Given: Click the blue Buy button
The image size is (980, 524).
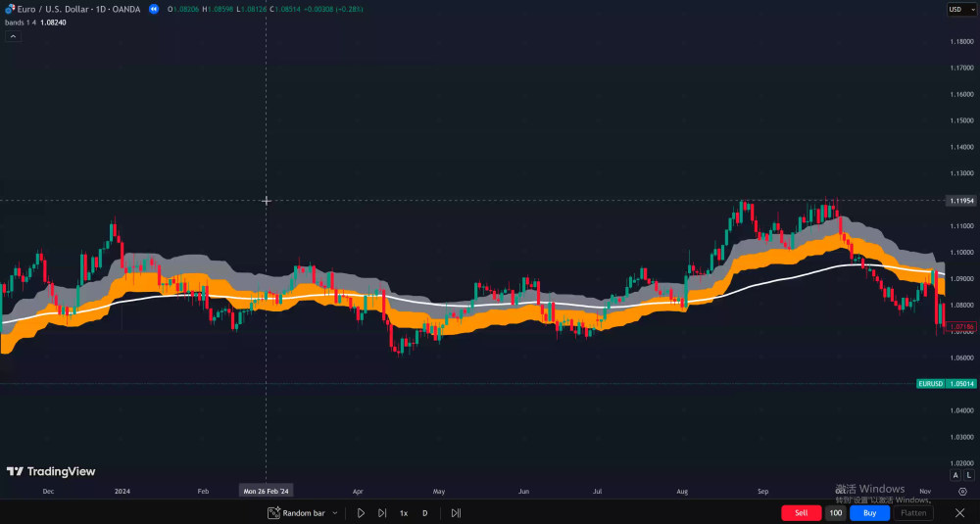Looking at the screenshot, I should pos(869,513).
